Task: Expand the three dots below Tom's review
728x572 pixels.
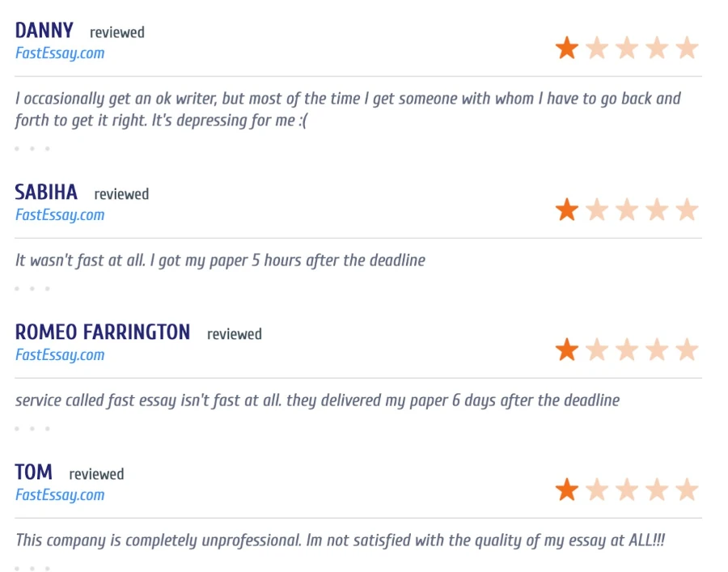Action: 32,568
